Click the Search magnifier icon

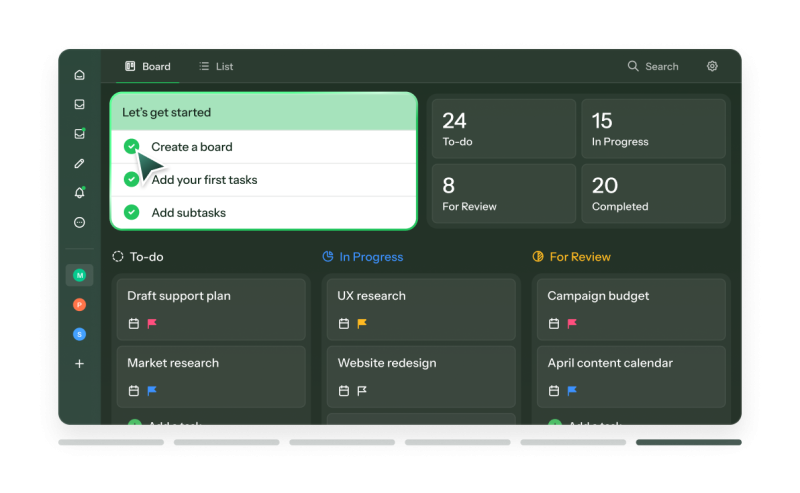pos(633,66)
